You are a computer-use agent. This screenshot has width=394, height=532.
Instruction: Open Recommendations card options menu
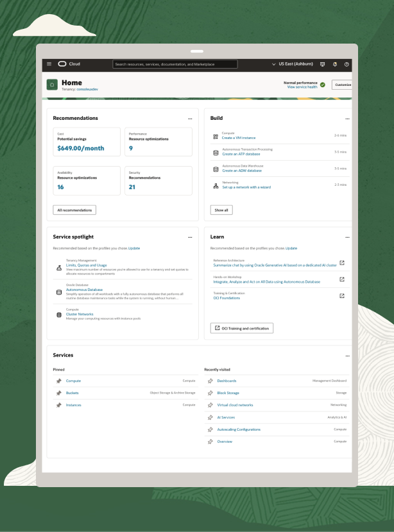tap(190, 119)
